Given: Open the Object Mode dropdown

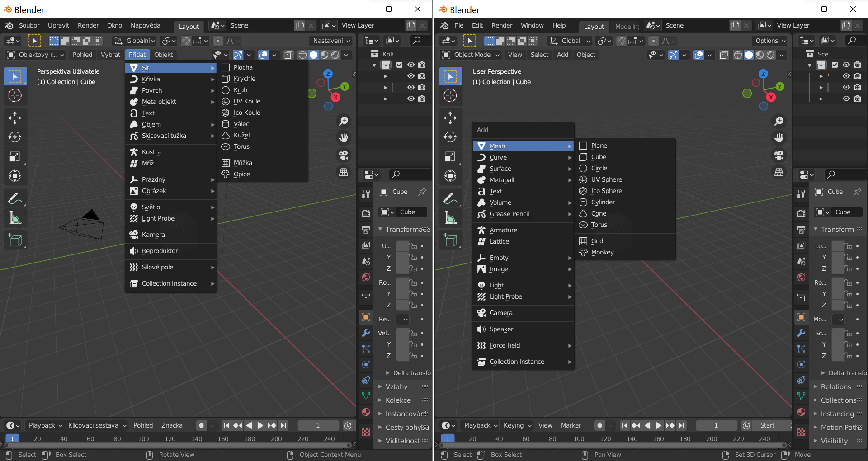Looking at the screenshot, I should point(471,55).
